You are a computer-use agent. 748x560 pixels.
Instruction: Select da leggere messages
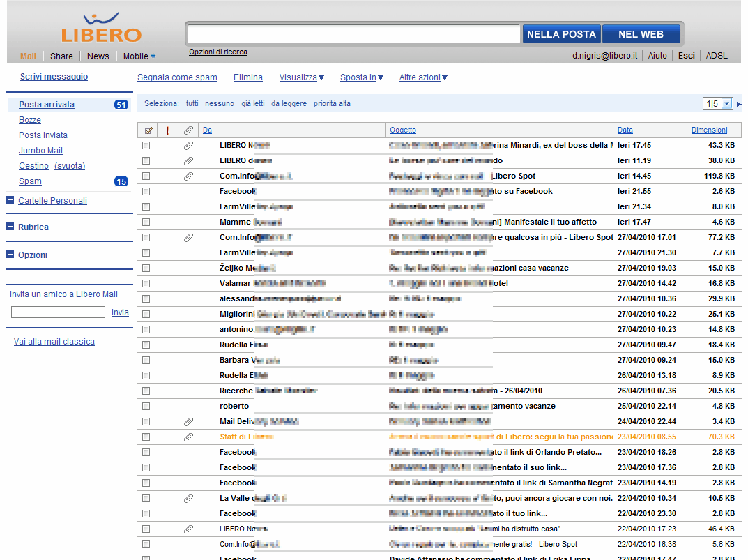(289, 104)
